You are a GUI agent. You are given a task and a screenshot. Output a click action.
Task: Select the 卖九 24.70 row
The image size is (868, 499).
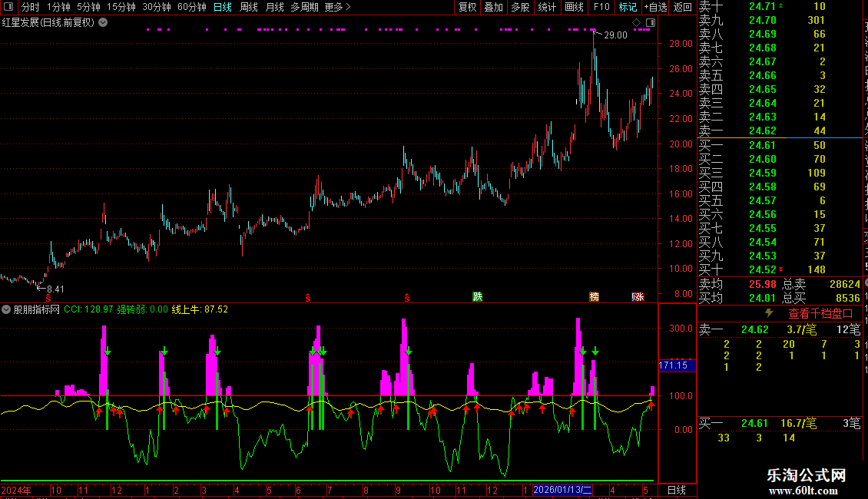tap(780, 20)
